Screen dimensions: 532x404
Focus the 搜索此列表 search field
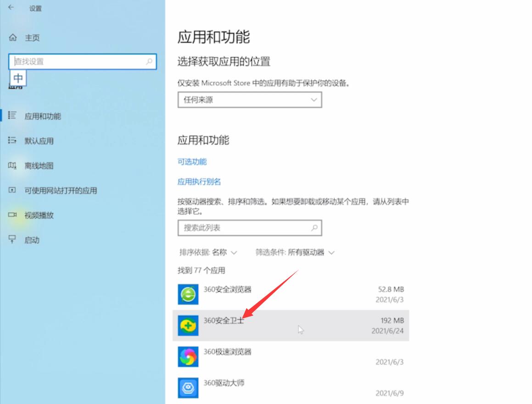click(x=250, y=228)
